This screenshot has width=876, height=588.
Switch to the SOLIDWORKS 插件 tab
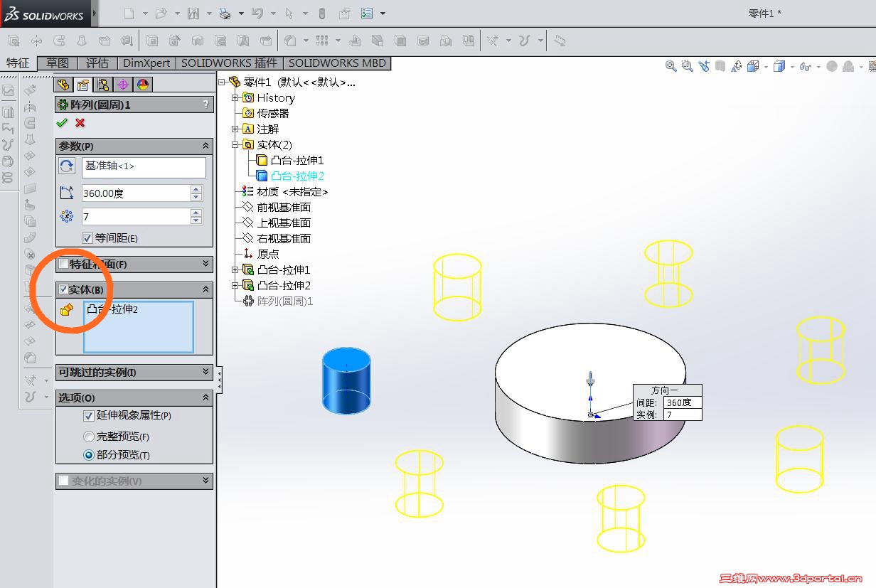pos(229,63)
